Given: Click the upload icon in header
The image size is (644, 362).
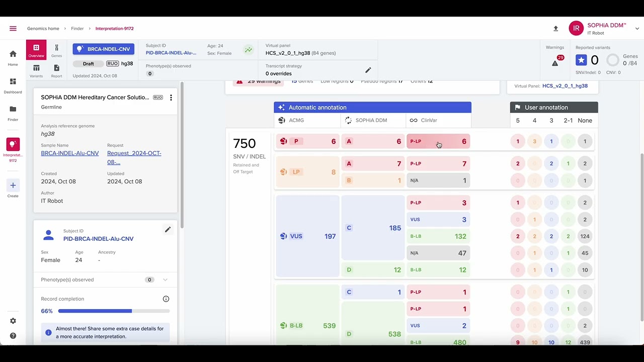Looking at the screenshot, I should [x=556, y=29].
